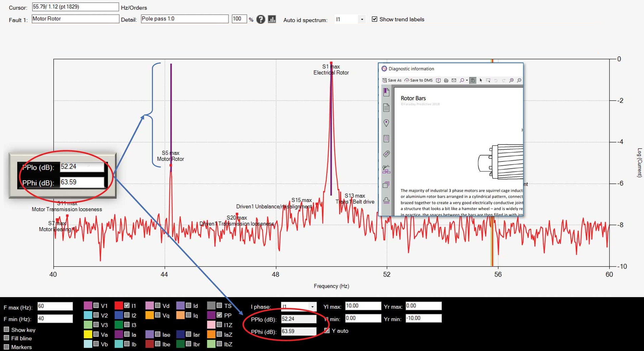Click the print icon in Diagnostic toolbar
644x351 pixels.
pos(446,80)
